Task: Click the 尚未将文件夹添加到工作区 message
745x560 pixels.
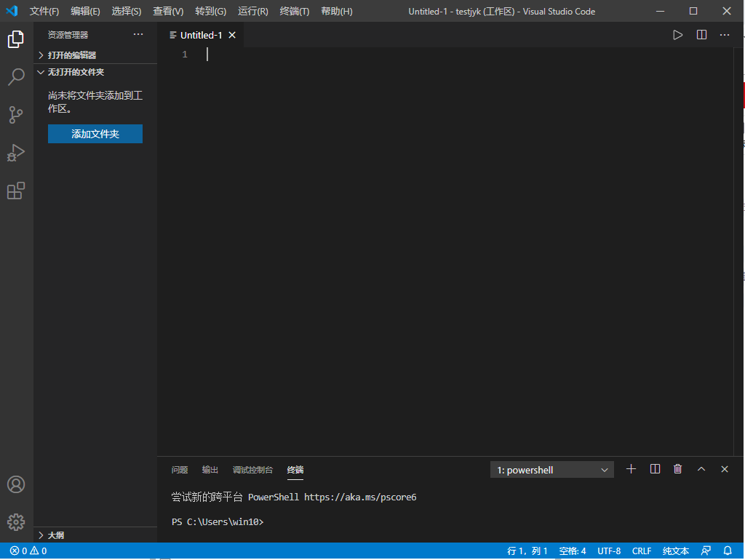Action: [95, 102]
